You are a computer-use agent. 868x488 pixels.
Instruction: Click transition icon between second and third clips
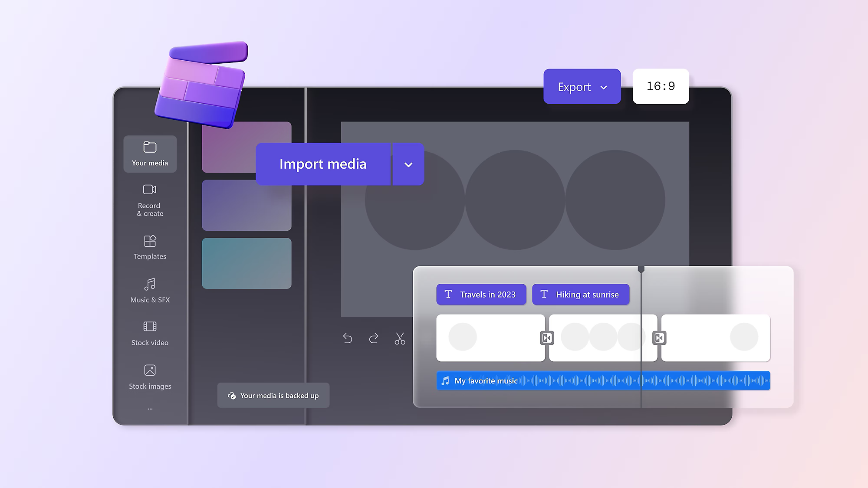(659, 338)
